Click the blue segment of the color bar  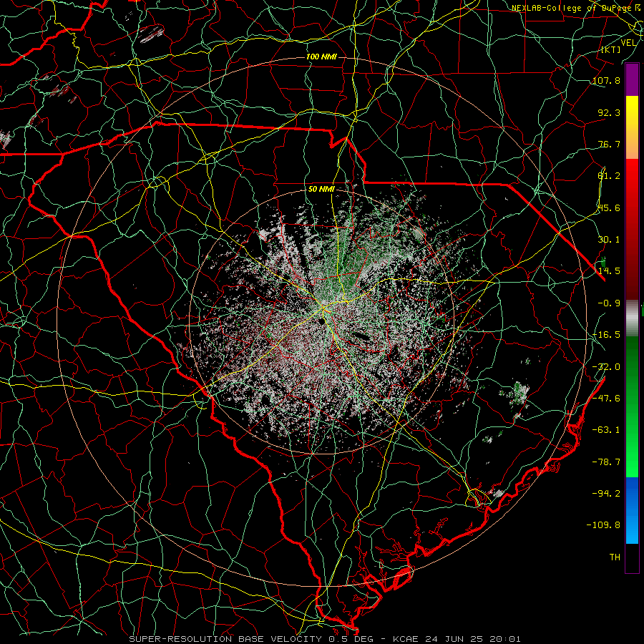(x=632, y=510)
